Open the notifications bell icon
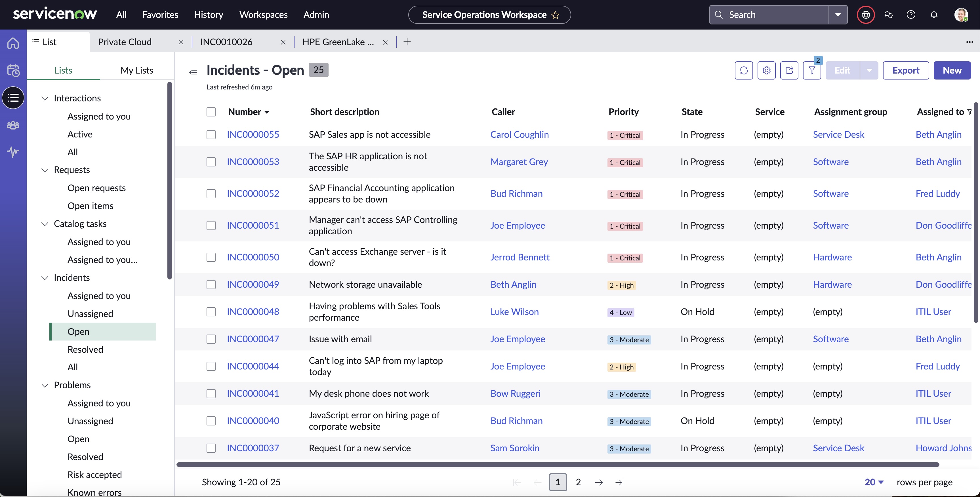Screen dimensions: 980x497 coord(933,15)
